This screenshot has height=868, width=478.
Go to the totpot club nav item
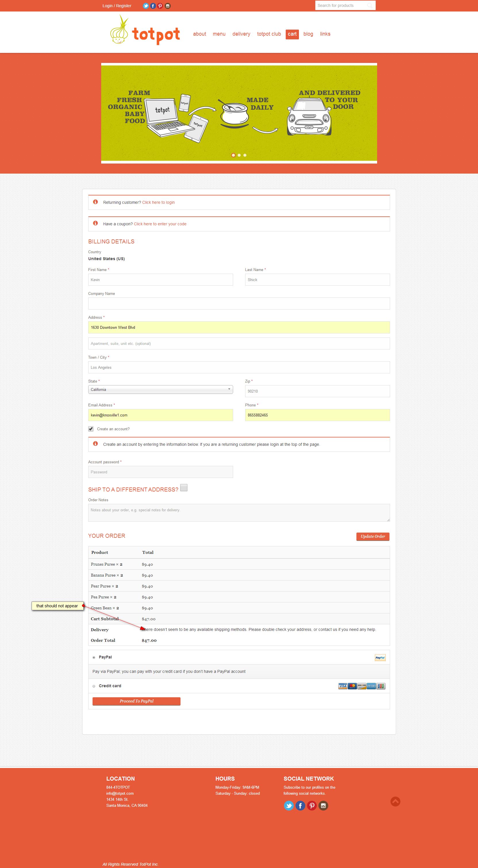click(269, 34)
